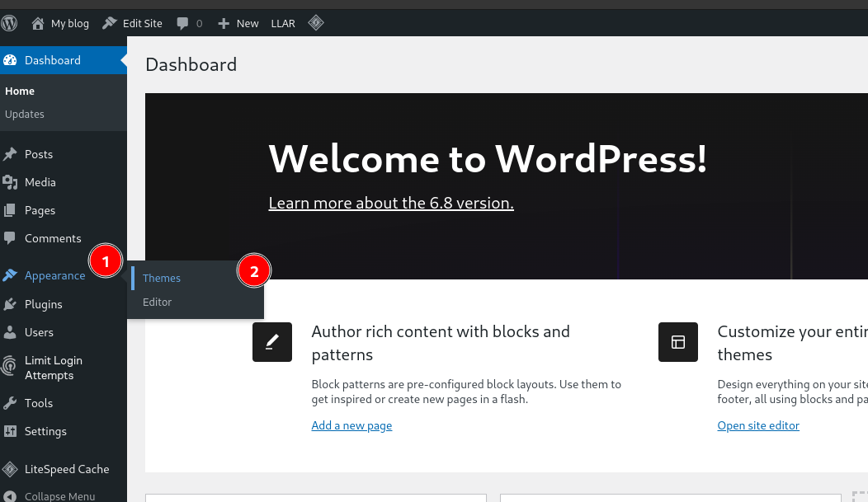Screen dimensions: 868x502
Task: Click the layout icon beside Customize heading
Action: 678,342
